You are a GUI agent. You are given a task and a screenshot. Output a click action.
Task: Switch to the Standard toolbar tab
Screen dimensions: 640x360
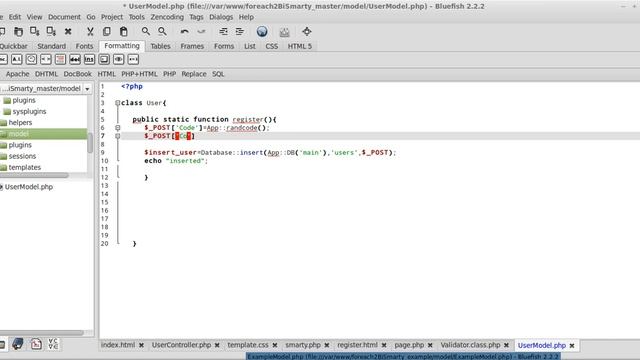pos(51,46)
